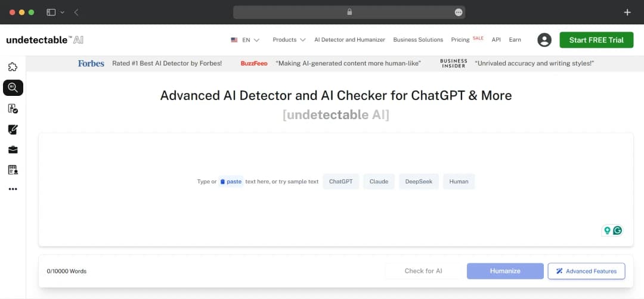The width and height of the screenshot is (644, 299).
Task: Expand the Products menu
Action: point(289,40)
